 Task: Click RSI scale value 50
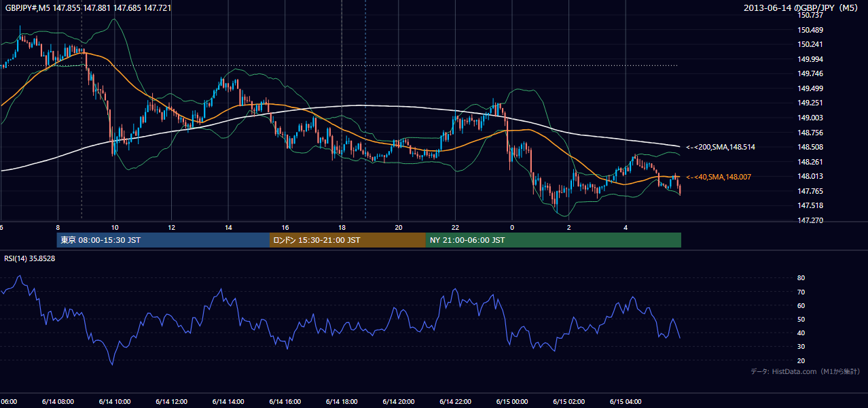click(801, 319)
